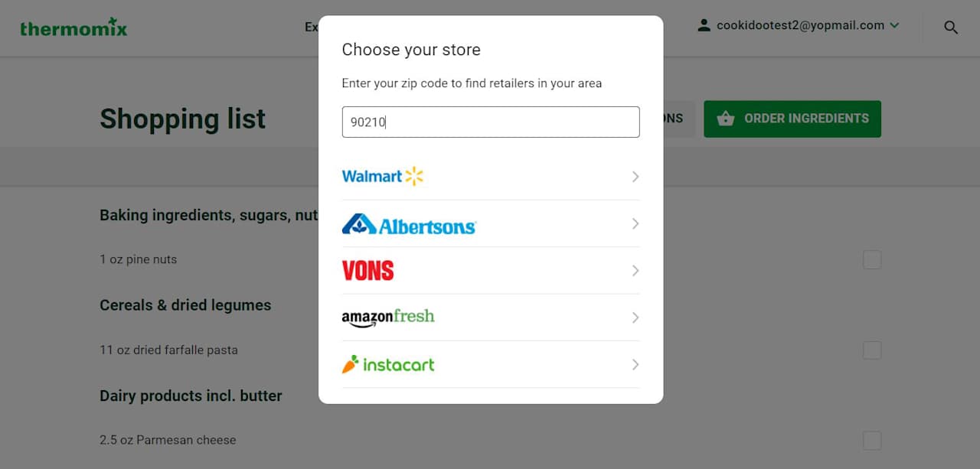This screenshot has width=980, height=469.
Task: Click the zip code input field
Action: point(491,122)
